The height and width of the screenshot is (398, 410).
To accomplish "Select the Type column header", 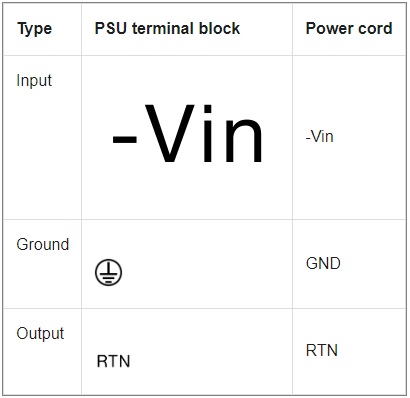I will pos(35,29).
